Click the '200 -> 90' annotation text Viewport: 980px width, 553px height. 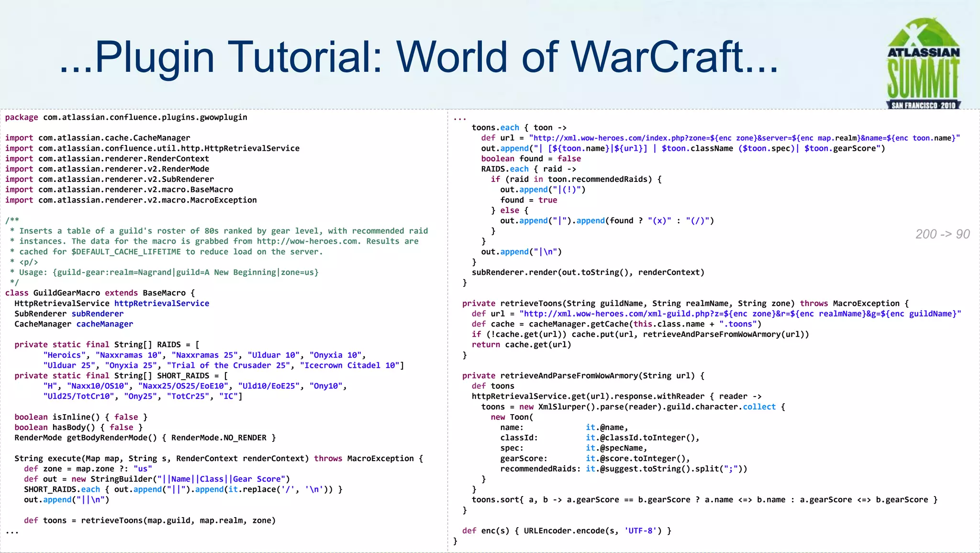click(942, 234)
